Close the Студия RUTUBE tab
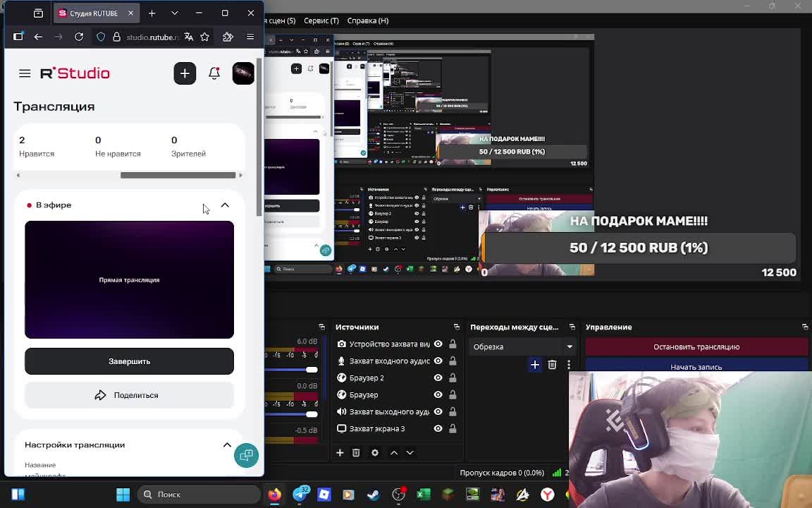 (x=130, y=13)
